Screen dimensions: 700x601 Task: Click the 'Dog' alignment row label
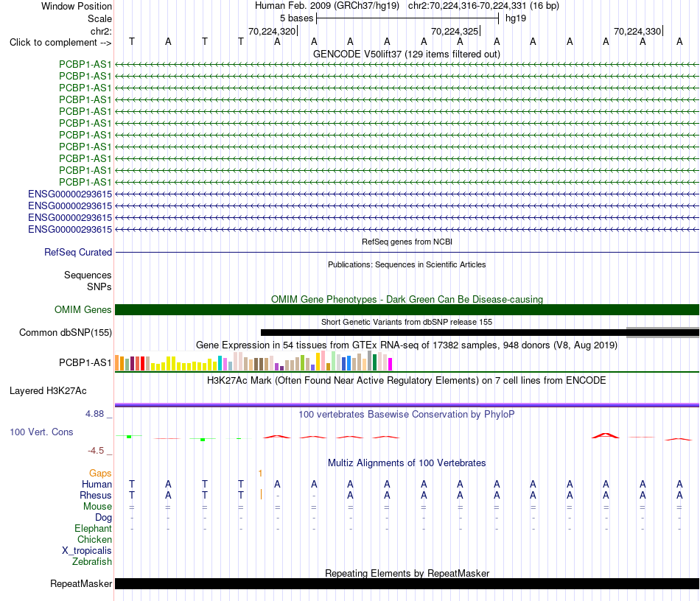click(x=103, y=518)
